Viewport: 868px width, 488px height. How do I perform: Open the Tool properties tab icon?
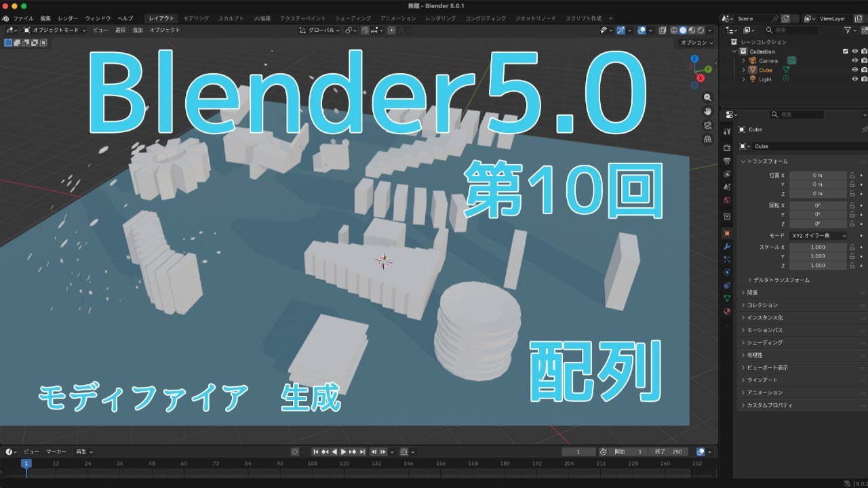[727, 131]
